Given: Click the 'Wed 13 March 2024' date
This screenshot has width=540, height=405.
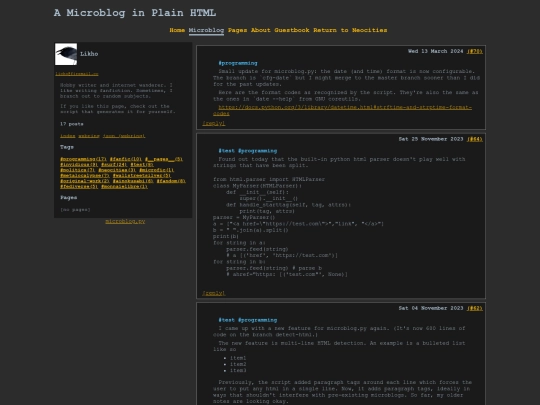Looking at the screenshot, I should click(436, 51).
